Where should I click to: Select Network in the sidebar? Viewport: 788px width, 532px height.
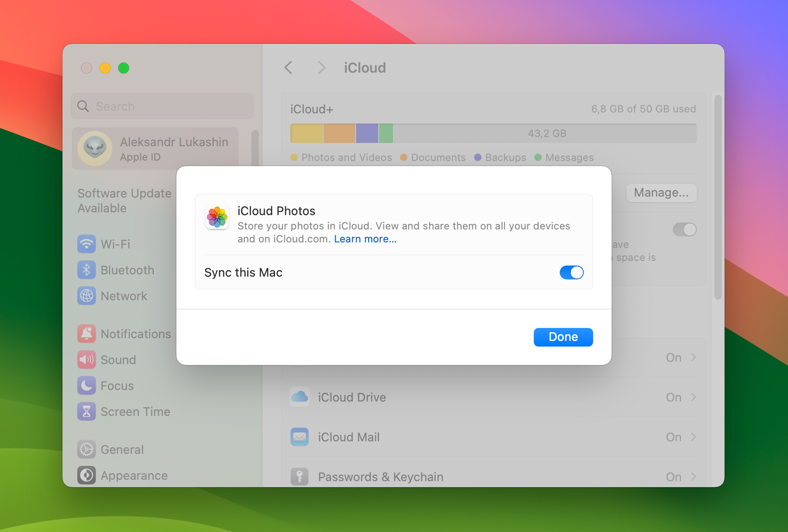[124, 296]
